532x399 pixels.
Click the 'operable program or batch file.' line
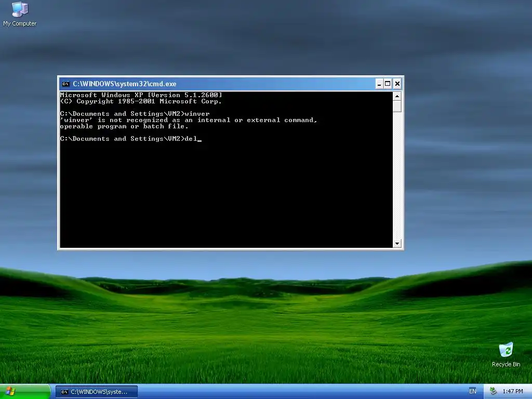[124, 126]
